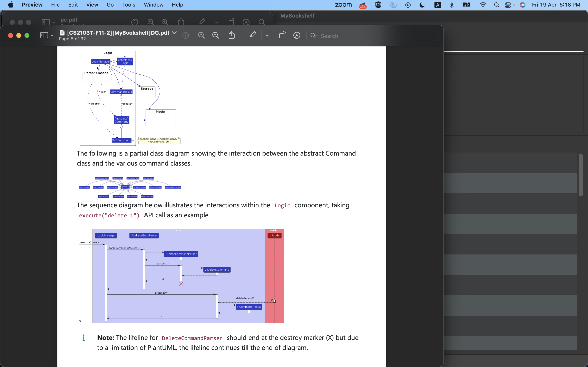Open Spotlight search in menu bar
This screenshot has height=367, width=588.
(497, 5)
